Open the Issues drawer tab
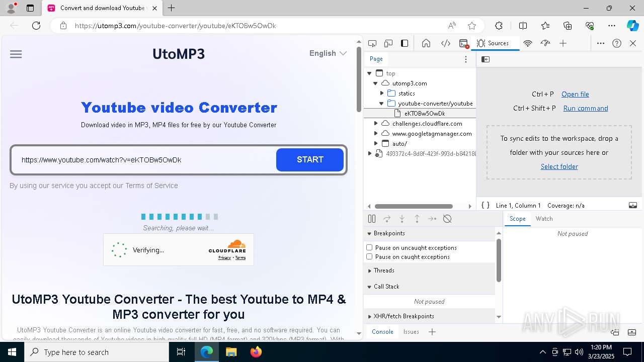 pos(411,332)
